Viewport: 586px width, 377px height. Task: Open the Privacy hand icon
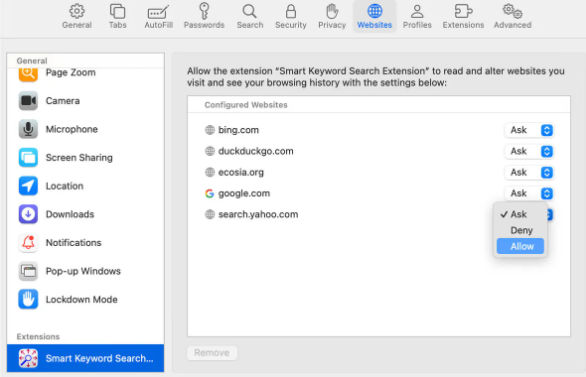(x=332, y=11)
